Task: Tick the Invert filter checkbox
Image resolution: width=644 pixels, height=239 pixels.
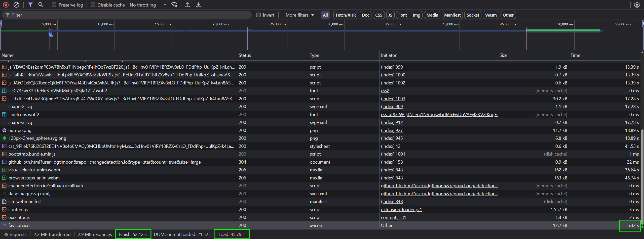Action: coord(258,15)
